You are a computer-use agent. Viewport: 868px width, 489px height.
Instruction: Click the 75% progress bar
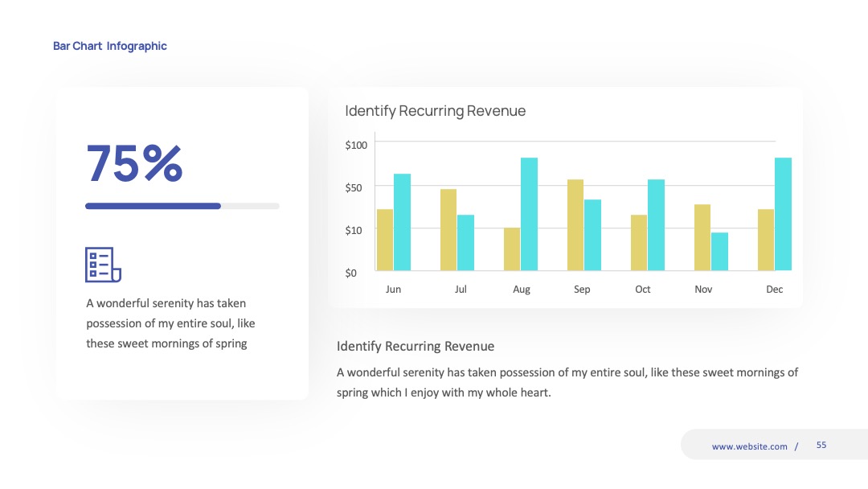[x=182, y=206]
